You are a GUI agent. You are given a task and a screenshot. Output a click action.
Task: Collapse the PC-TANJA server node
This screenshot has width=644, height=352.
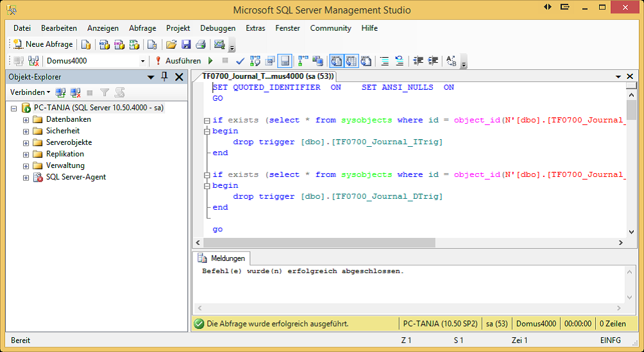coord(14,108)
